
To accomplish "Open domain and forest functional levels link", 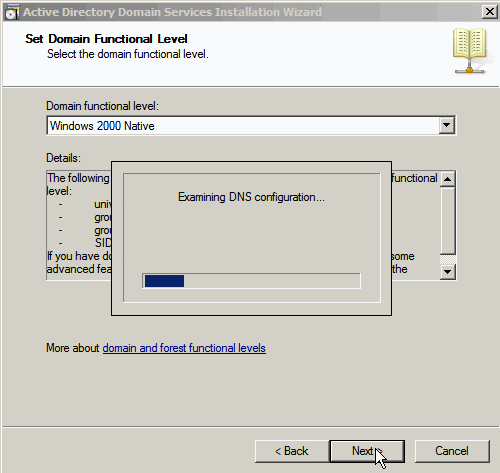I will (x=184, y=348).
